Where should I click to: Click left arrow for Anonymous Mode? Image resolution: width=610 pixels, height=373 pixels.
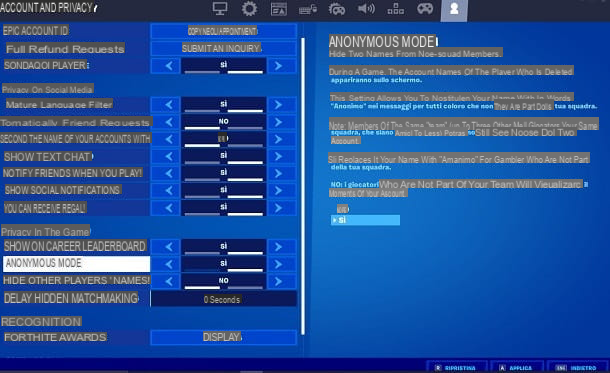coord(169,264)
